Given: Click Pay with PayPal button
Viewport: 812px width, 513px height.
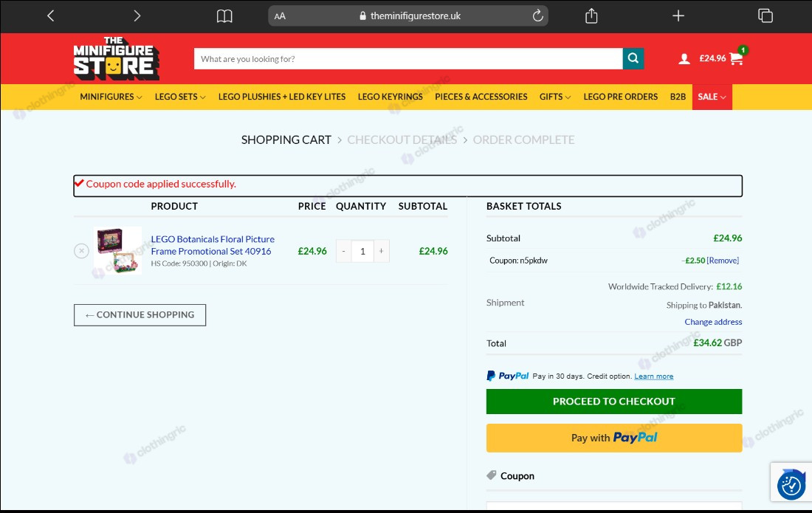Looking at the screenshot, I should tap(613, 438).
